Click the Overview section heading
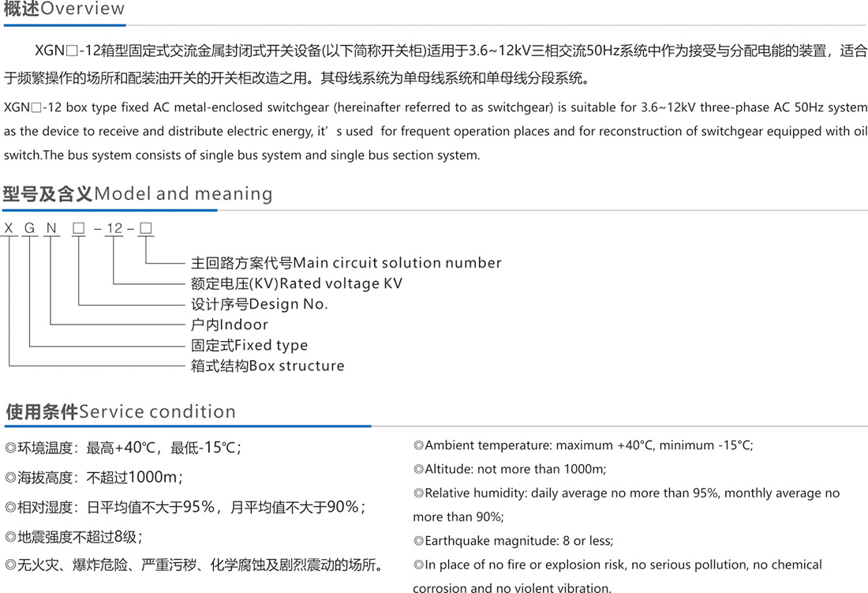 tap(64, 9)
